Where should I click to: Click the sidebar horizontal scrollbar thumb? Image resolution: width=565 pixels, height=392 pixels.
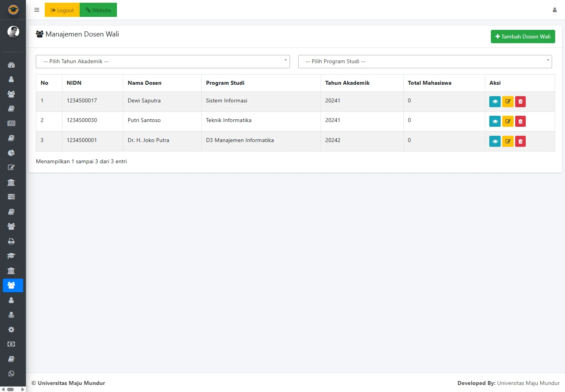(x=11, y=389)
